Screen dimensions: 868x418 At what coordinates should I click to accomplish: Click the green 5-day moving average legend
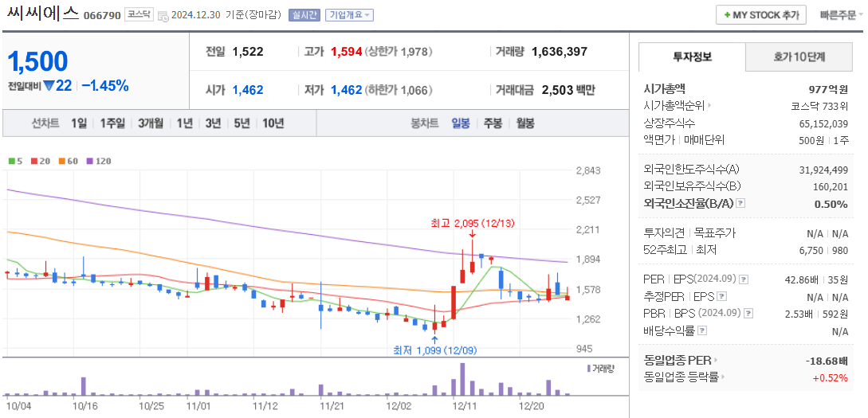[15, 162]
